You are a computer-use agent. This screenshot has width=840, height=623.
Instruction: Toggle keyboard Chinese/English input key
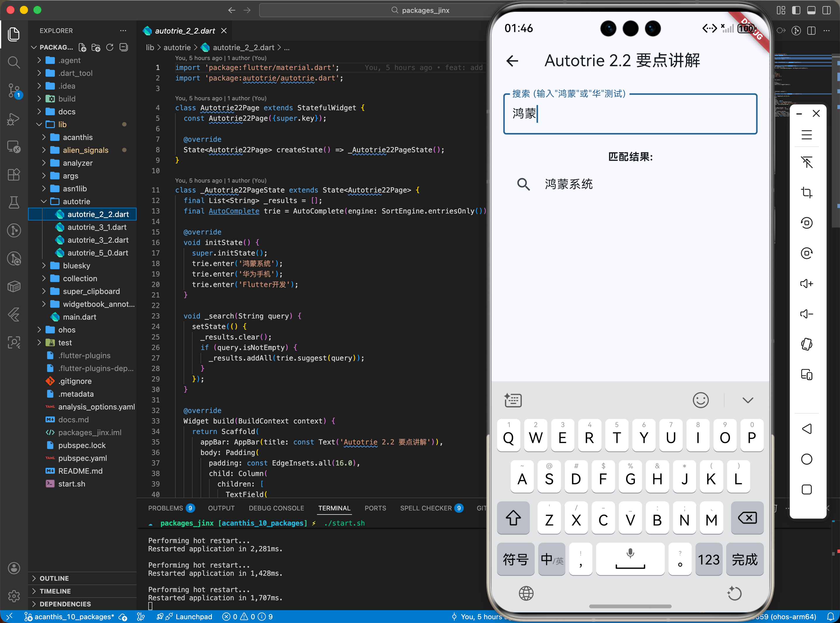(551, 559)
